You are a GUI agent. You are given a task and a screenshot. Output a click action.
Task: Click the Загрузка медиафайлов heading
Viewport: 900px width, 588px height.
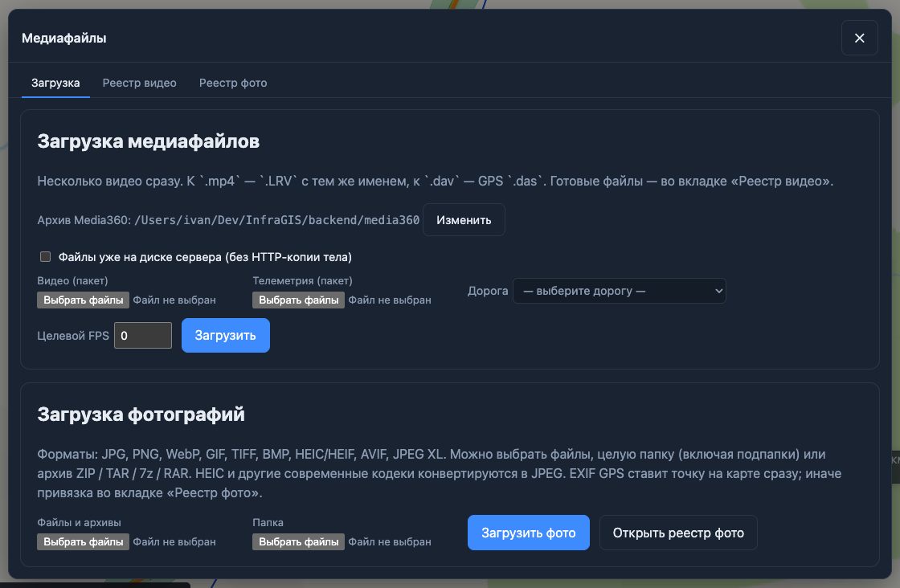coord(148,141)
